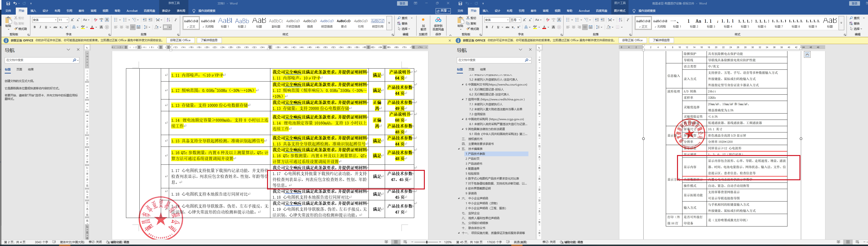Click 了解详细信息 button in the left window

(209, 41)
